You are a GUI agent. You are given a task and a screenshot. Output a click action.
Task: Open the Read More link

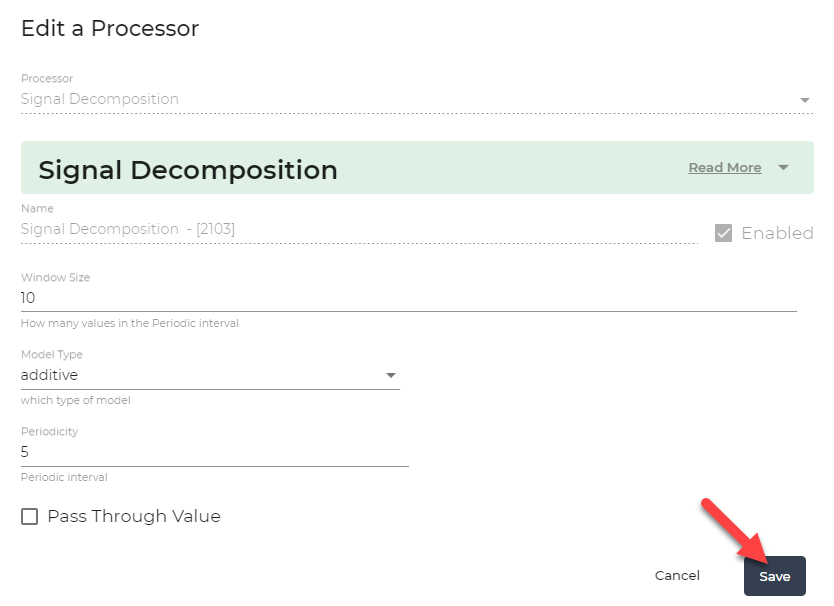point(724,167)
